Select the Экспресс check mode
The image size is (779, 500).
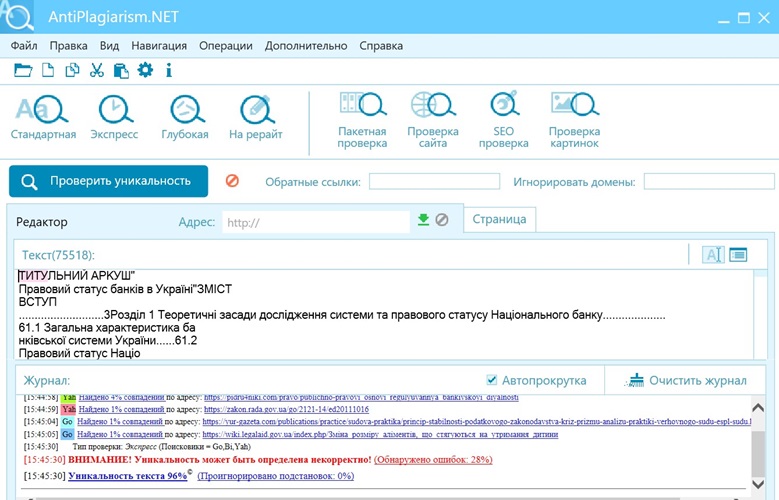[114, 117]
